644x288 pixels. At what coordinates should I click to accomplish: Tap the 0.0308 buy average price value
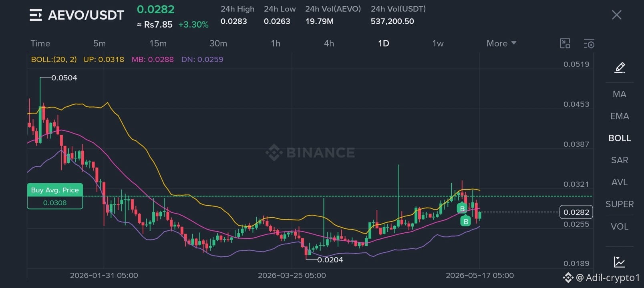(x=55, y=203)
